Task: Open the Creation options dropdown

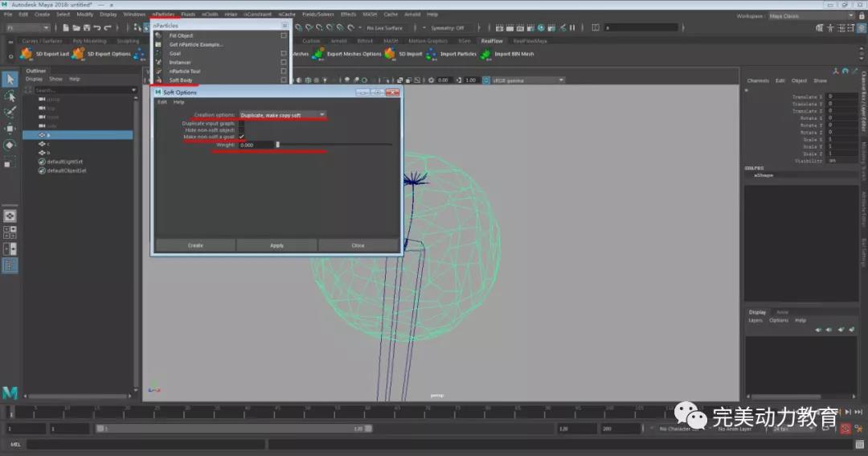Action: (282, 115)
